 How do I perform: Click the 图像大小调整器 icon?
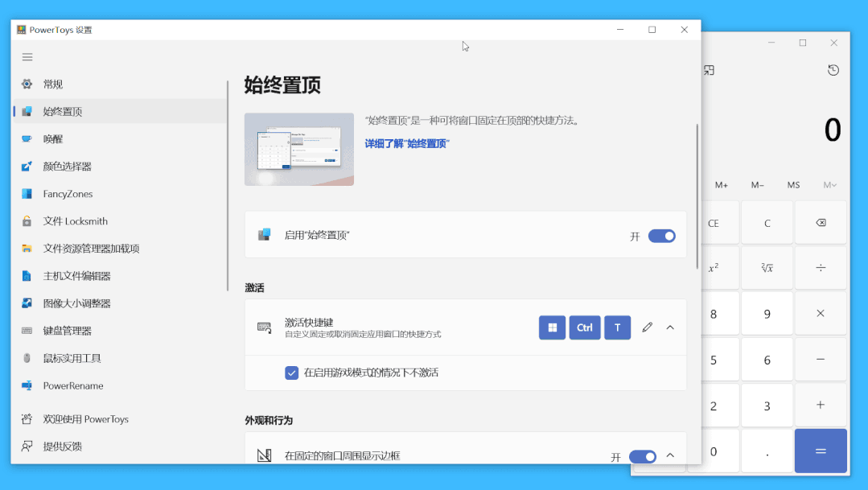click(x=27, y=303)
